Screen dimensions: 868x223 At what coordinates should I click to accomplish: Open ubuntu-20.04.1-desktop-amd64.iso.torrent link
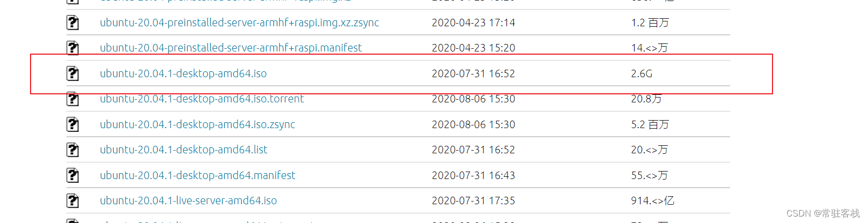(x=202, y=99)
